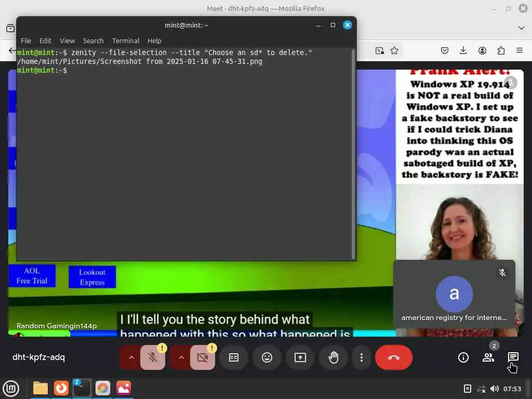Open the terminal Edit menu
Viewport: 532px width, 399px height.
pyautogui.click(x=45, y=41)
